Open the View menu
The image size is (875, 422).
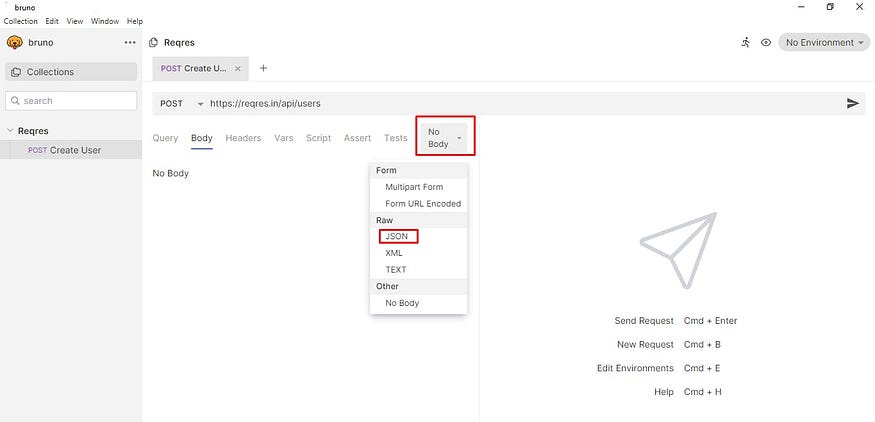click(75, 21)
